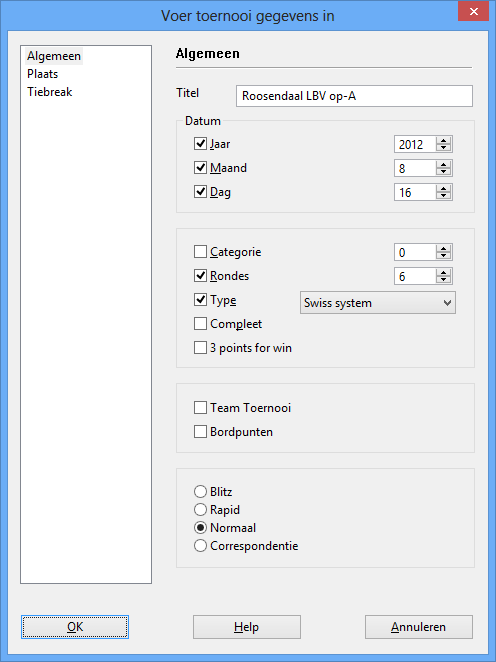
Task: Switch to the Tiebreak section
Action: click(x=50, y=92)
